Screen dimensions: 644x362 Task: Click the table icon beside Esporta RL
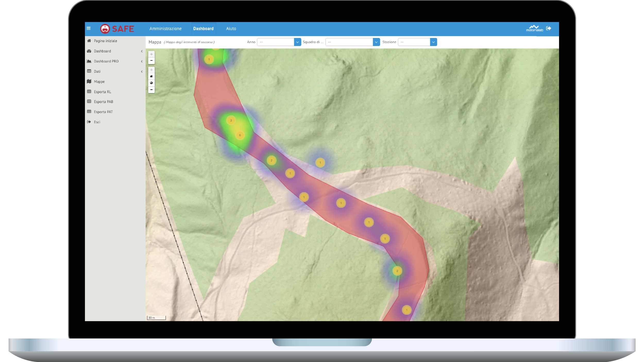(x=89, y=91)
